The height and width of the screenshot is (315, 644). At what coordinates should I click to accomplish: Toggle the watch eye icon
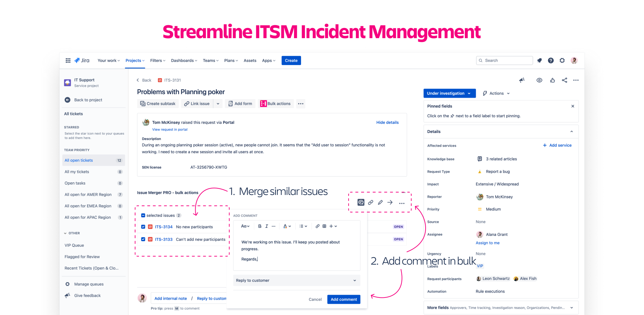pyautogui.click(x=539, y=80)
